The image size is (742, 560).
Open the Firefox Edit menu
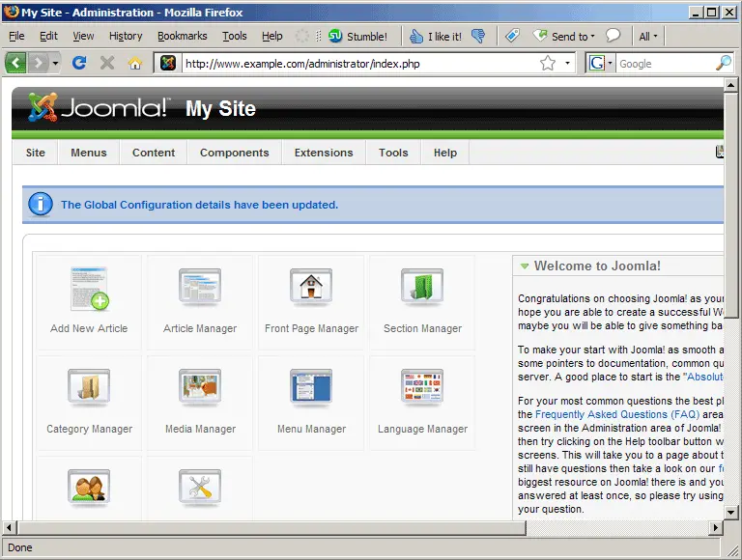coord(48,36)
